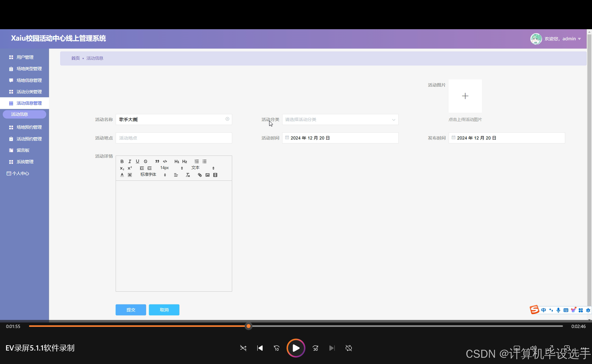The width and height of the screenshot is (592, 364).
Task: Toggle repeat in the video player
Action: click(x=349, y=348)
